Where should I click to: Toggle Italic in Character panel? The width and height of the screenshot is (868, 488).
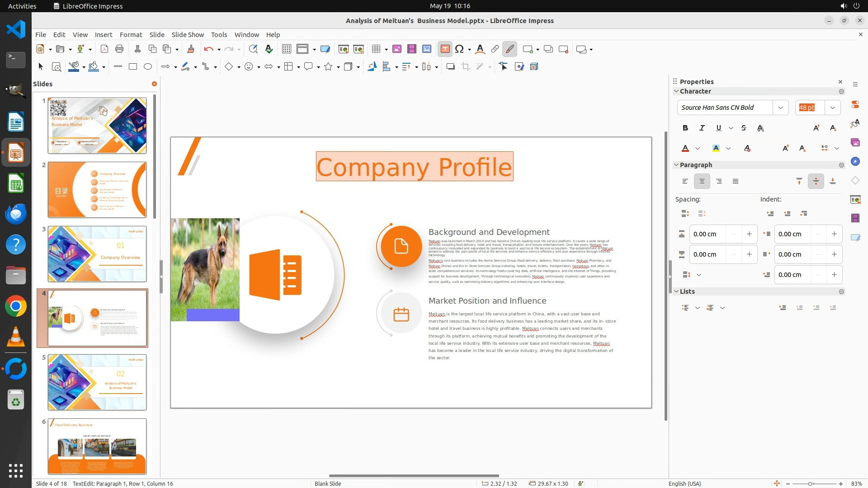coord(702,128)
